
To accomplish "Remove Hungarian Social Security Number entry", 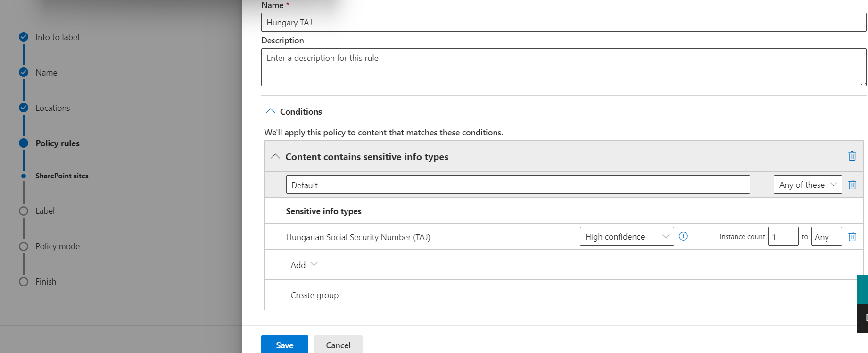I will click(851, 236).
